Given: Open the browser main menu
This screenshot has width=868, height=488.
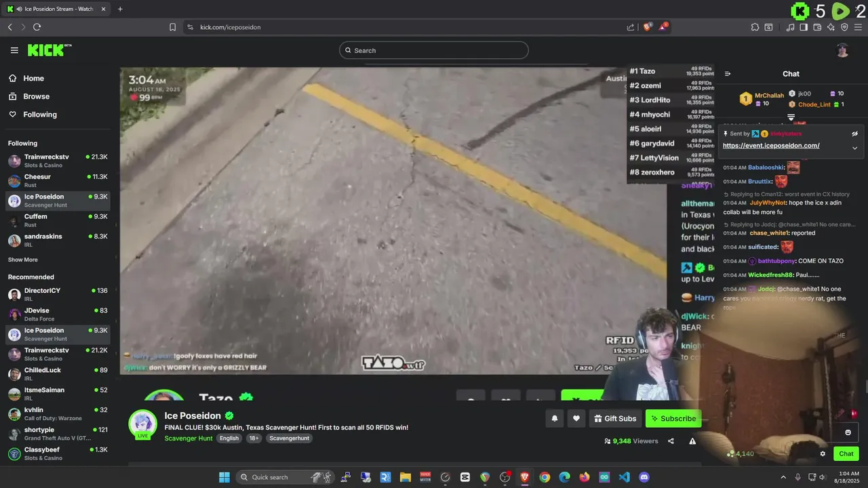Looking at the screenshot, I should 859,27.
